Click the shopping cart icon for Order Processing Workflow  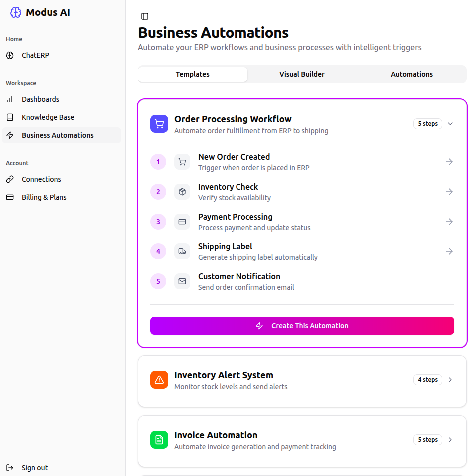pyautogui.click(x=159, y=123)
